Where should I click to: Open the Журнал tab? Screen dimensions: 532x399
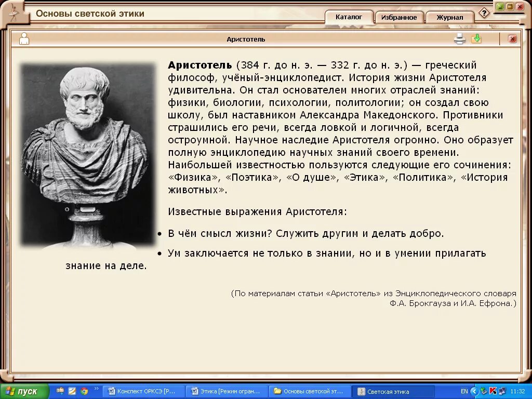pyautogui.click(x=449, y=17)
